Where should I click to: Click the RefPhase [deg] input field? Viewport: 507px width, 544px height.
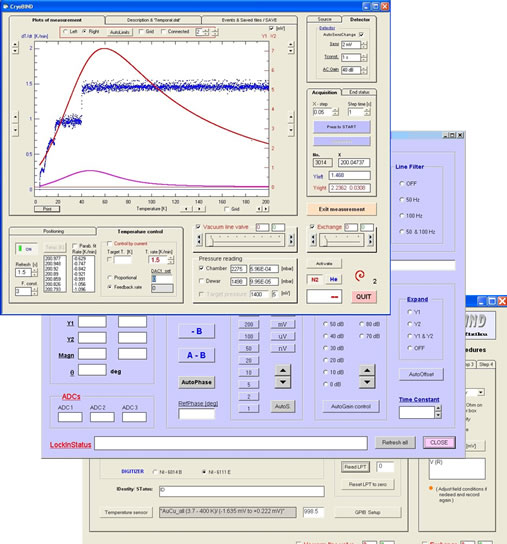point(196,414)
